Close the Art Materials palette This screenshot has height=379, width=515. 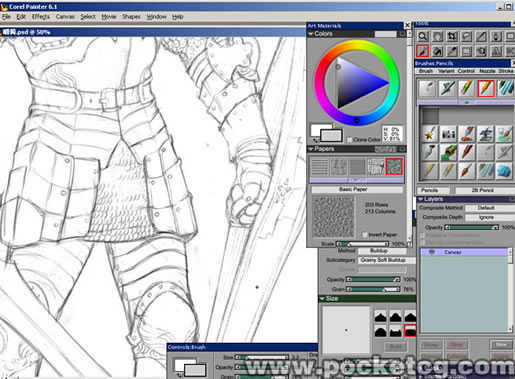point(407,25)
